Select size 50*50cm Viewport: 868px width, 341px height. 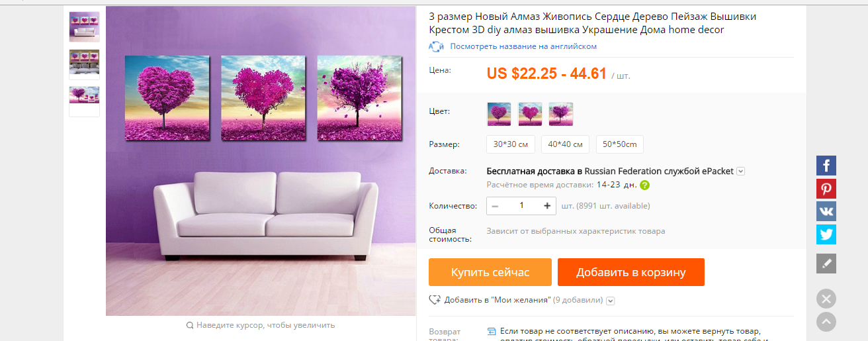tap(620, 144)
